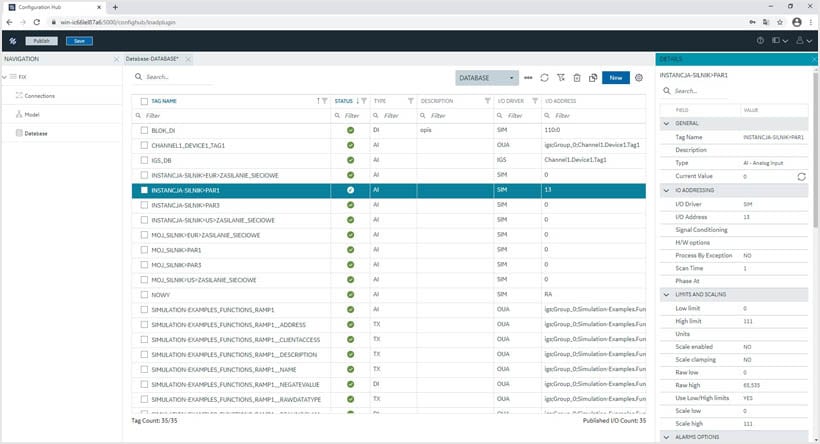Viewport: 820px width, 444px height.
Task: Expand the ALARMS OPTIONS section
Action: coord(666,437)
